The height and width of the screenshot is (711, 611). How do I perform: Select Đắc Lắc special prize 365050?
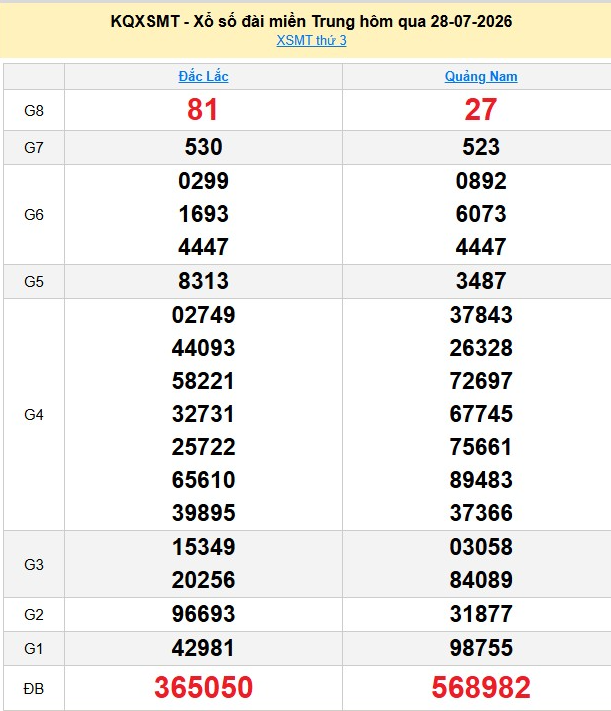(x=203, y=687)
